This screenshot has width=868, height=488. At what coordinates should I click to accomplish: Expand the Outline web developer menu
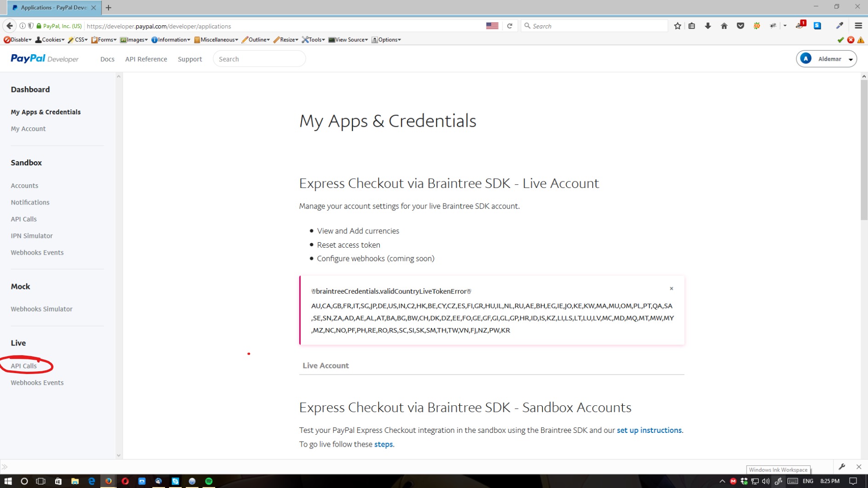256,40
